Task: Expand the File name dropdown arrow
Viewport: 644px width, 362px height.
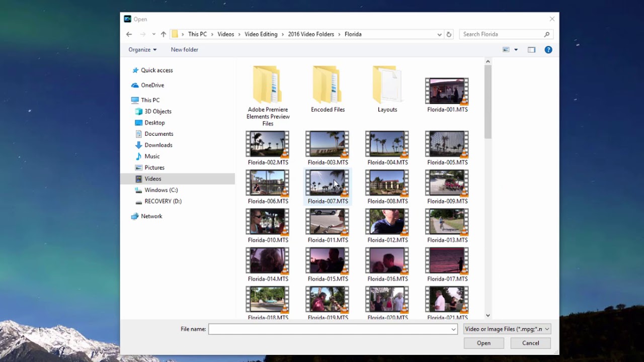Action: point(453,329)
